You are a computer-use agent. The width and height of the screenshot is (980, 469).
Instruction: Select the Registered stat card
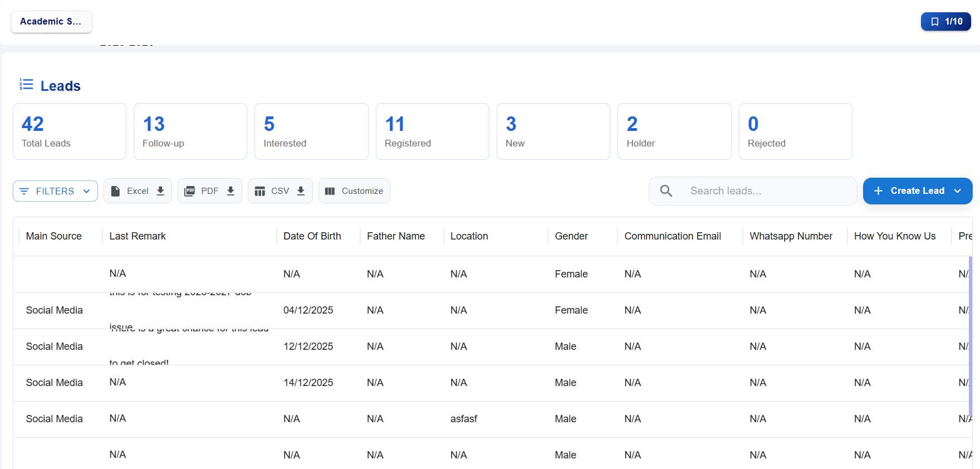click(x=432, y=131)
